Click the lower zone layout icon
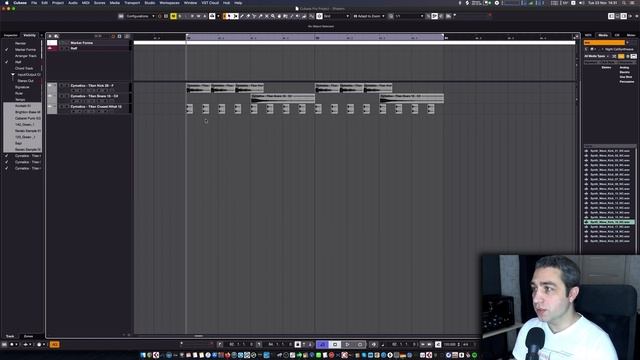The width and height of the screenshot is (640, 360). coord(617,16)
